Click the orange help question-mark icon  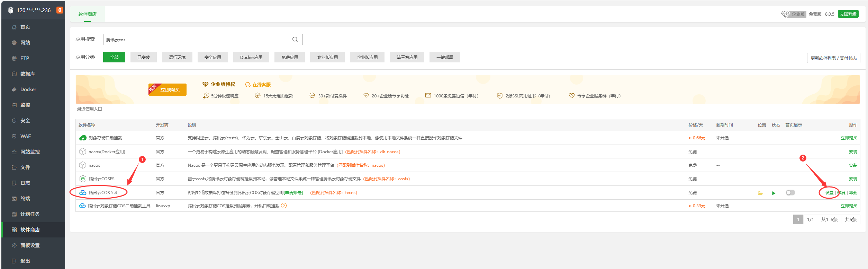[284, 206]
